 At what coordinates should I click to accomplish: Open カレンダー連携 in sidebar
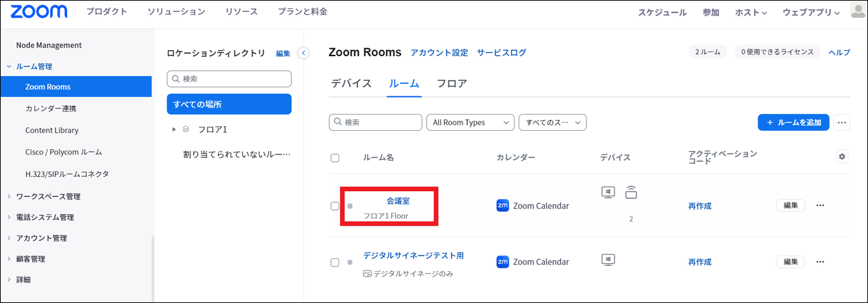[51, 108]
